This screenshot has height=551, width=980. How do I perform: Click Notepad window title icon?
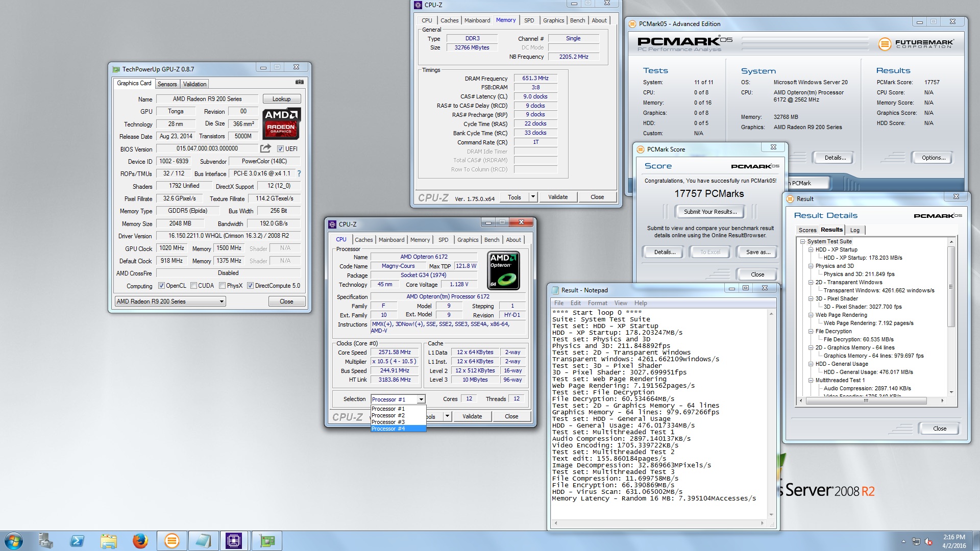555,290
